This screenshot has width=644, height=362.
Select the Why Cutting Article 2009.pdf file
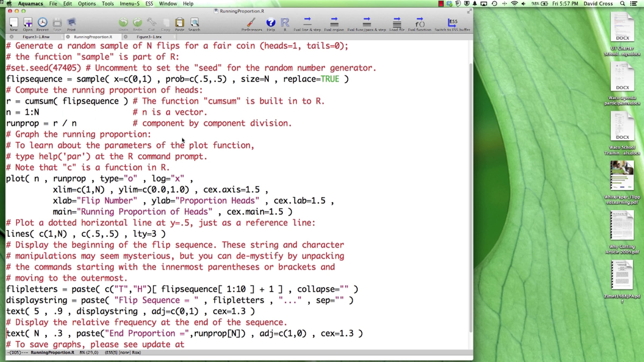click(x=622, y=232)
